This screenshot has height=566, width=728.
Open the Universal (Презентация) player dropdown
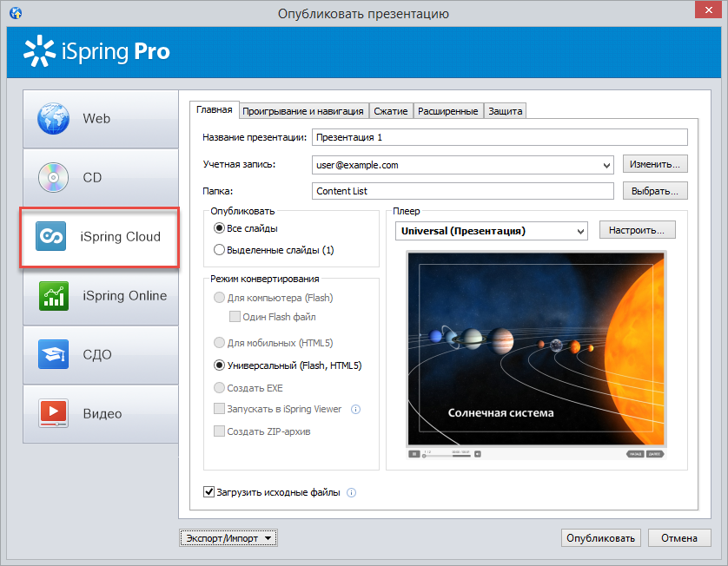[491, 231]
